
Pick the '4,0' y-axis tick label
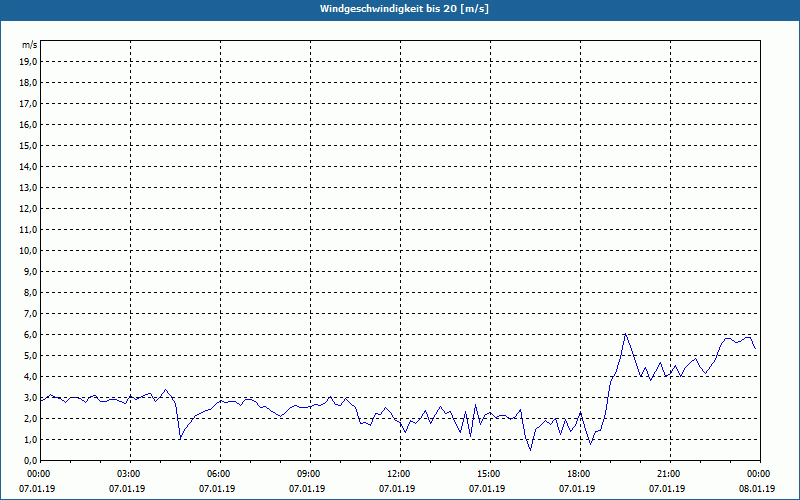coord(31,377)
